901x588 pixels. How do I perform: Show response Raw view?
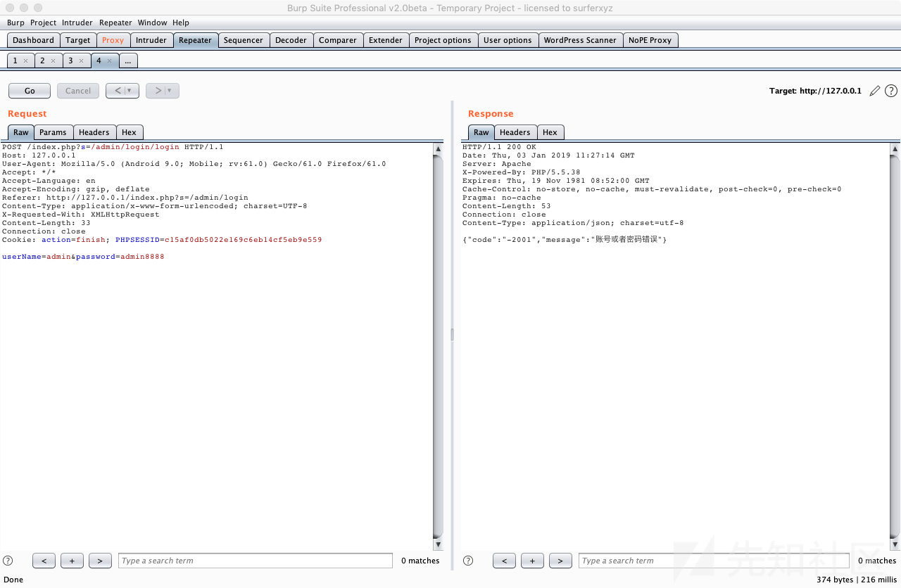click(x=481, y=132)
